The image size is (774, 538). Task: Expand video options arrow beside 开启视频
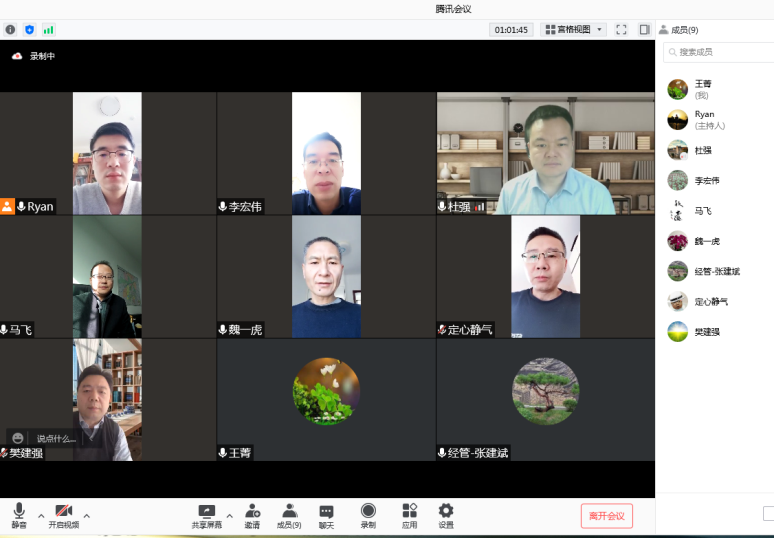(x=86, y=516)
